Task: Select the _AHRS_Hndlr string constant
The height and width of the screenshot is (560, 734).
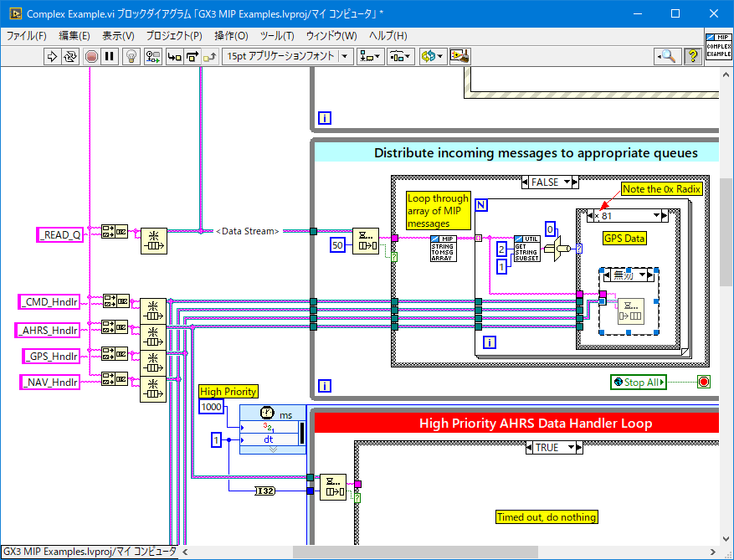Action: pos(47,330)
